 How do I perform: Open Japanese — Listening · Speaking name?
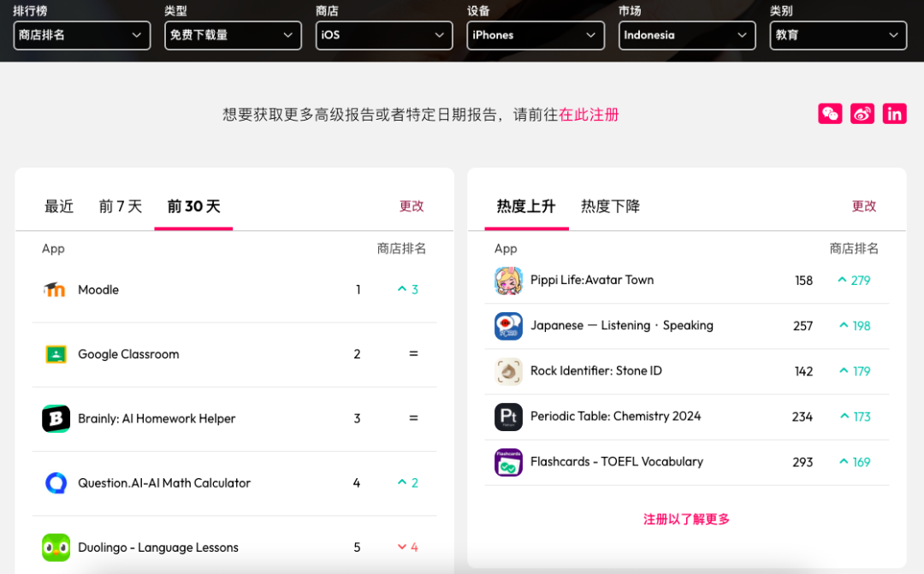click(622, 325)
